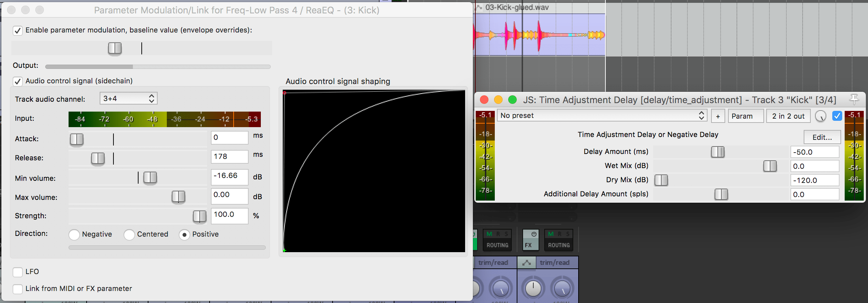Screen dimensions: 868x303
Task: Click the wet/dry mix knob in the JS plugin header
Action: click(820, 116)
